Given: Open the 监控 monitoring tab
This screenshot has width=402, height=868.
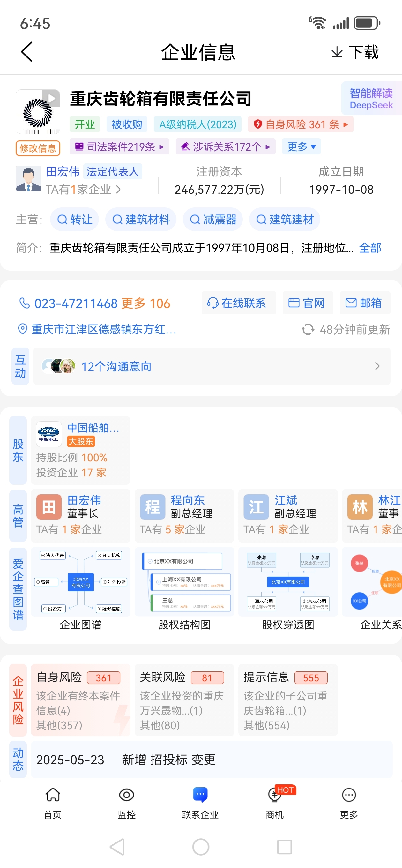Looking at the screenshot, I should [x=127, y=803].
